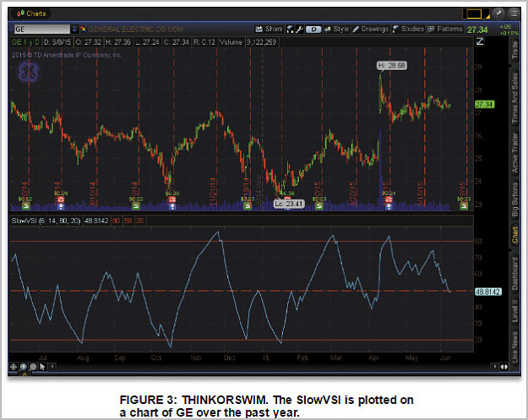Open the Live News sidebar tab
The width and height of the screenshot is (528, 420).
coord(514,346)
